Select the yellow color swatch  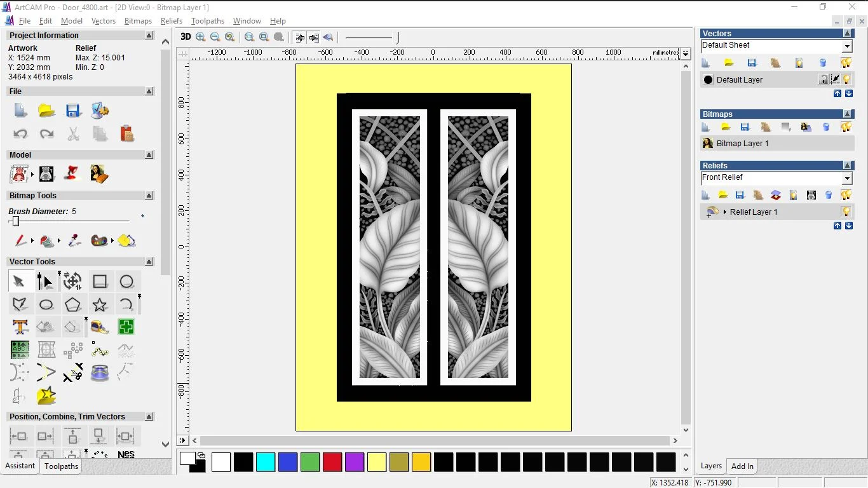pyautogui.click(x=377, y=462)
